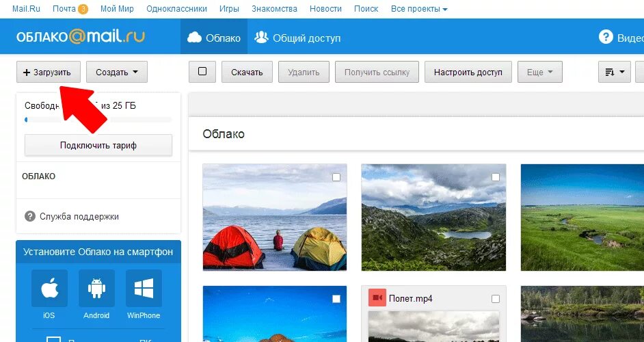Viewport: 644px width, 342px height.
Task: Open the sort order dropdown
Action: pos(615,72)
